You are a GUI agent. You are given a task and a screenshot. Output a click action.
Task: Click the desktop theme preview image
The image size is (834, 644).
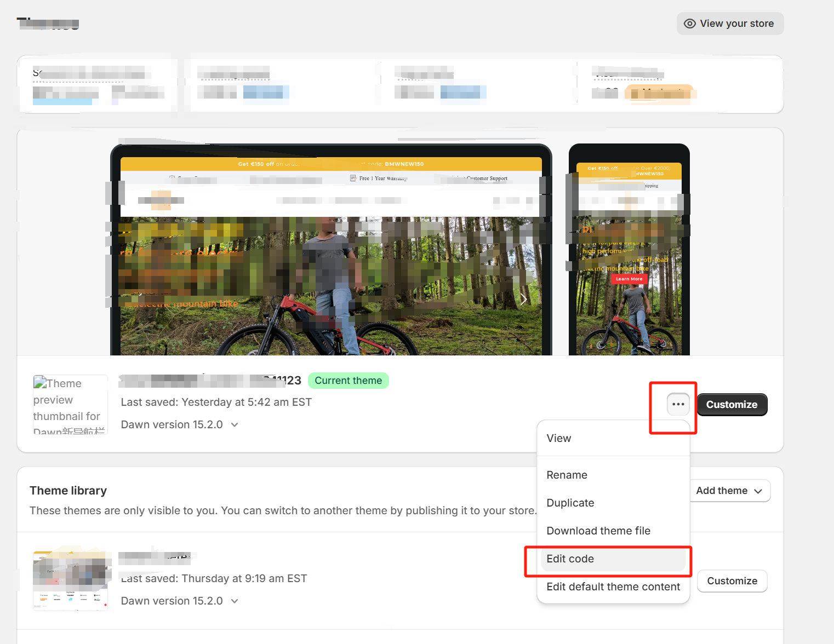pyautogui.click(x=331, y=250)
